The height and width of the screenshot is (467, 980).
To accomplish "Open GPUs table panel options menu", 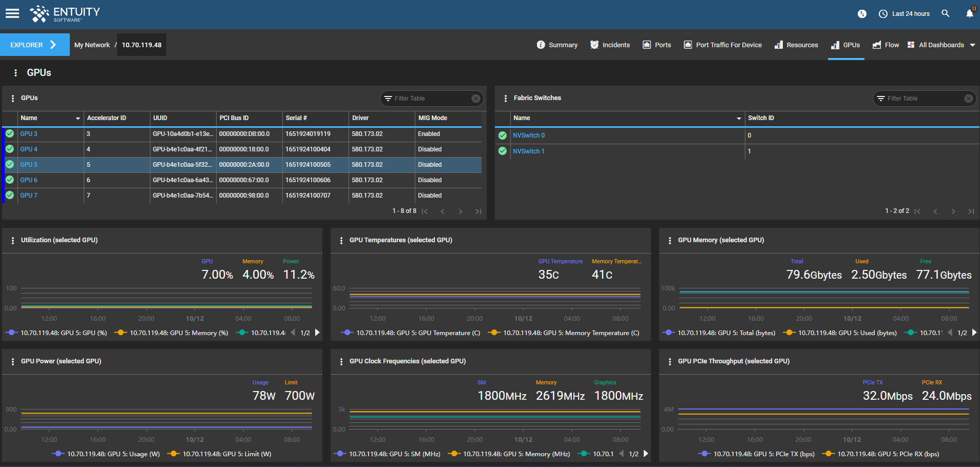I will coord(13,98).
